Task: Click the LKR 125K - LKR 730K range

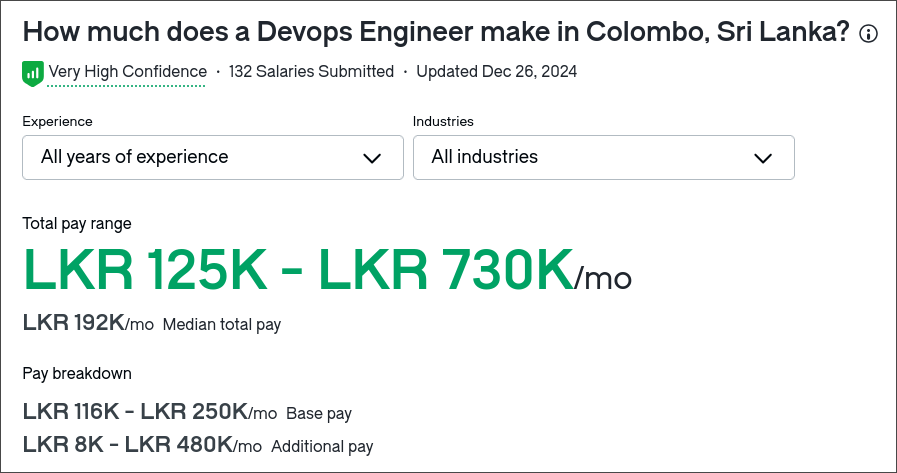Action: (297, 269)
